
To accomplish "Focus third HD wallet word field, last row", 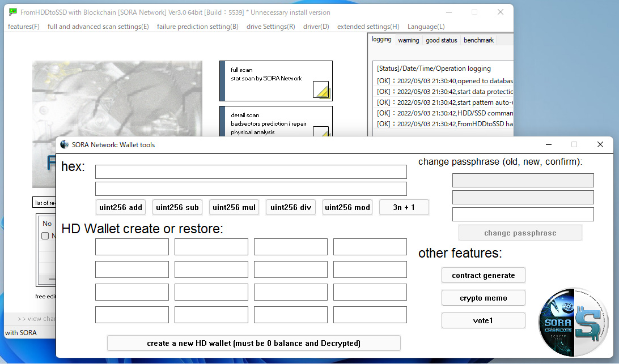I will click(x=291, y=315).
